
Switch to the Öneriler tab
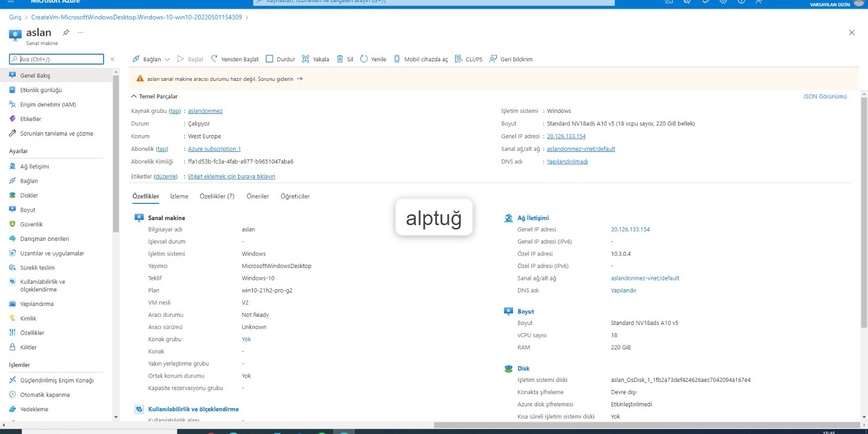pyautogui.click(x=258, y=196)
